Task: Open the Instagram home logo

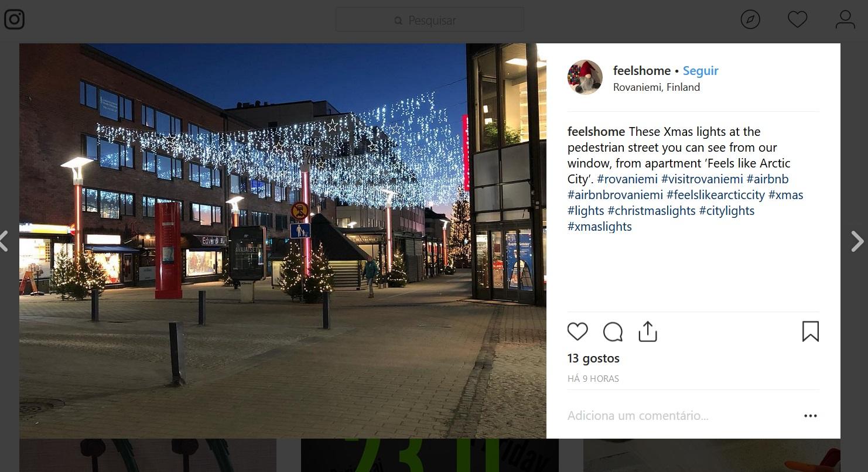Action: (x=14, y=19)
